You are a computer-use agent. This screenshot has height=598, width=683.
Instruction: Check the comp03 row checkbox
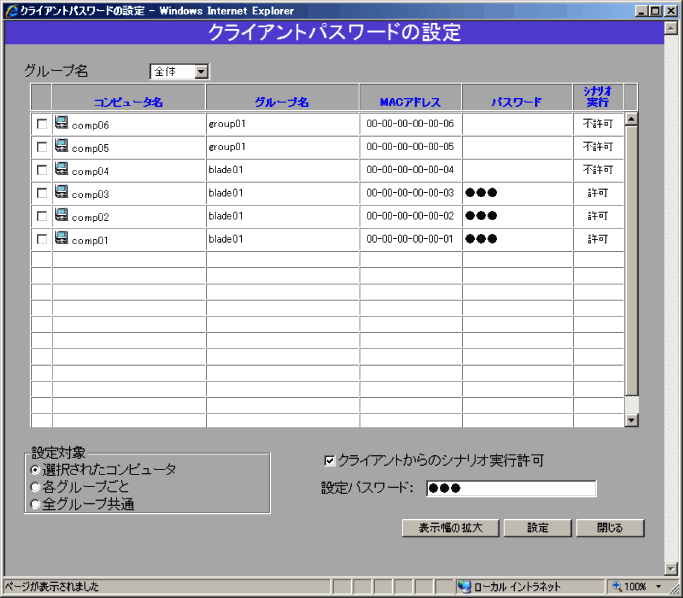42,193
